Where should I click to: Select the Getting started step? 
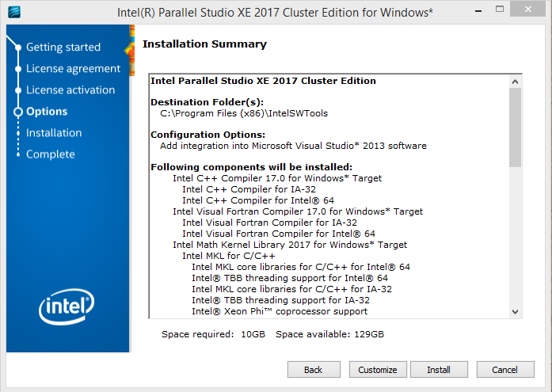pos(63,48)
